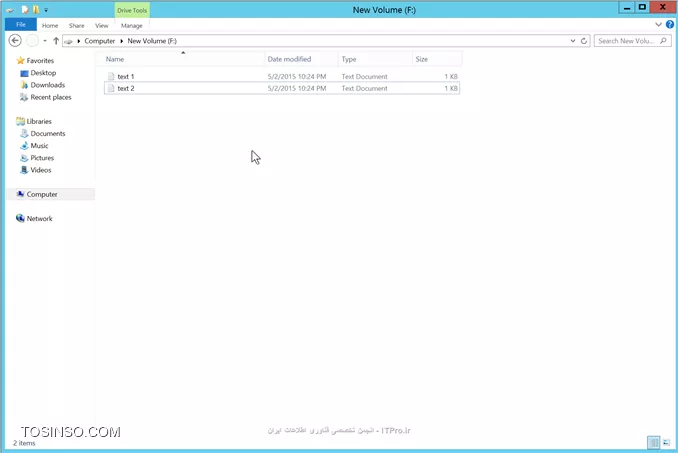
Task: Click the search magnifier icon
Action: (x=663, y=41)
